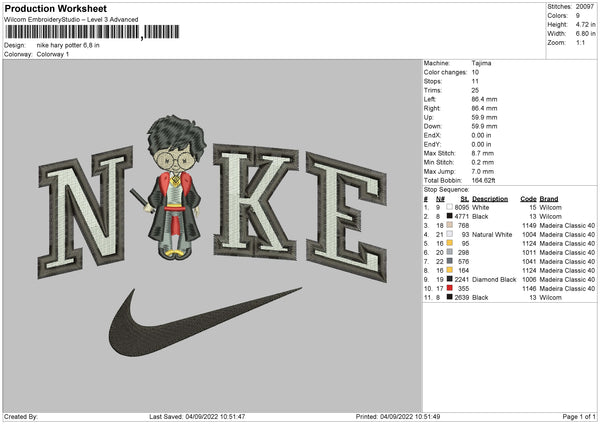600x424 pixels.
Task: Select stitch count '576' in row 7
Action: tap(464, 261)
